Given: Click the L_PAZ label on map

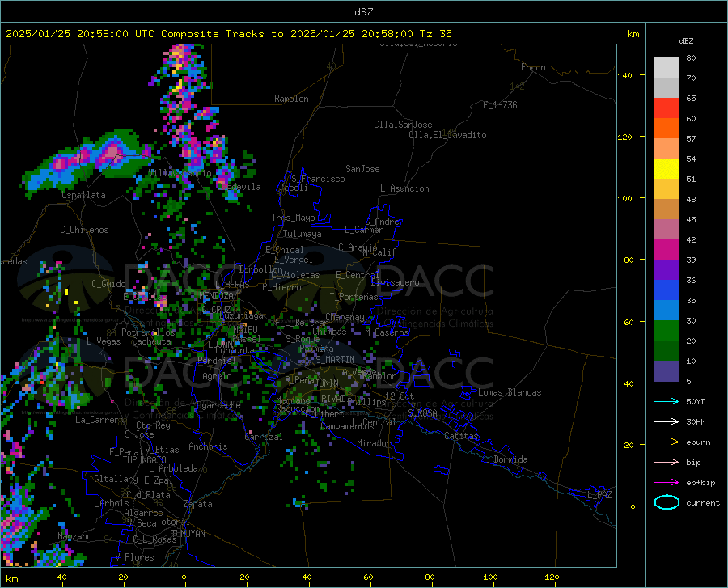Looking at the screenshot, I should [599, 495].
